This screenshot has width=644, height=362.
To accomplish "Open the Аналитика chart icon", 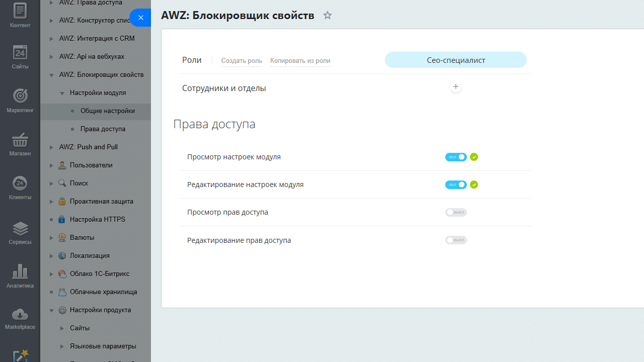I will pos(20,271).
